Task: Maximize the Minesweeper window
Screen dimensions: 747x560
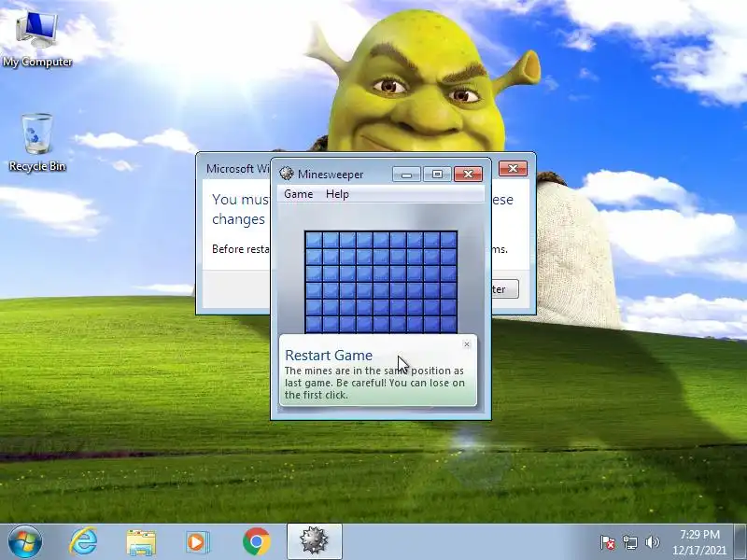Action: tap(437, 175)
